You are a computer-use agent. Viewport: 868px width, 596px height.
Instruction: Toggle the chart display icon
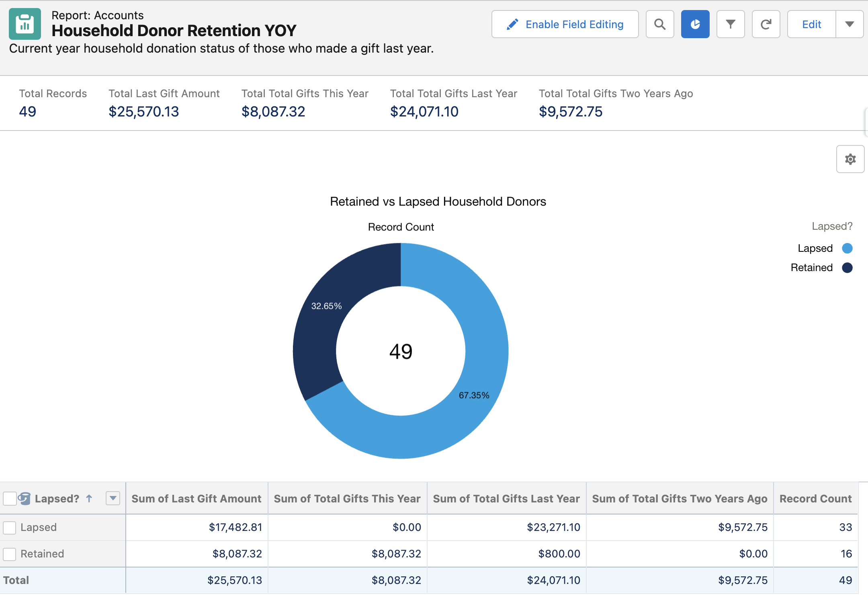point(695,24)
